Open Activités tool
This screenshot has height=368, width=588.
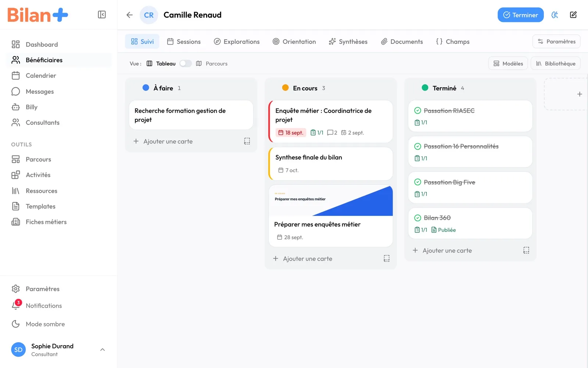coord(59,175)
